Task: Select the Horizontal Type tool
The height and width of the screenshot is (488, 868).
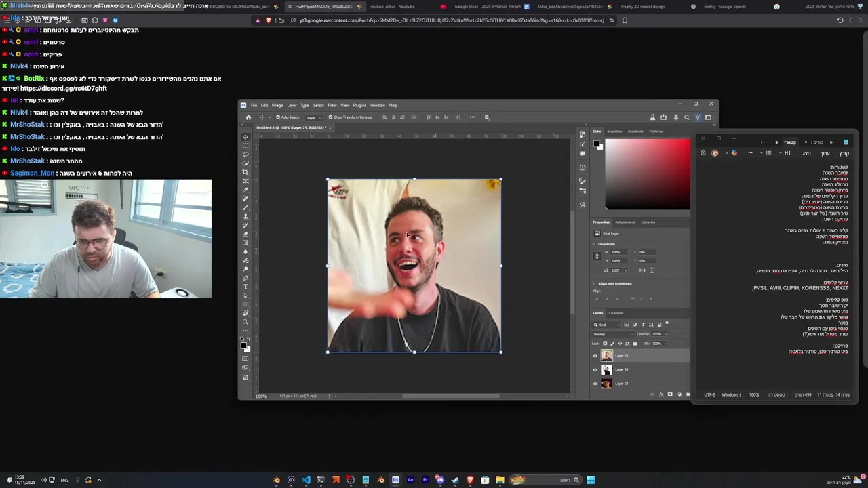Action: (245, 287)
